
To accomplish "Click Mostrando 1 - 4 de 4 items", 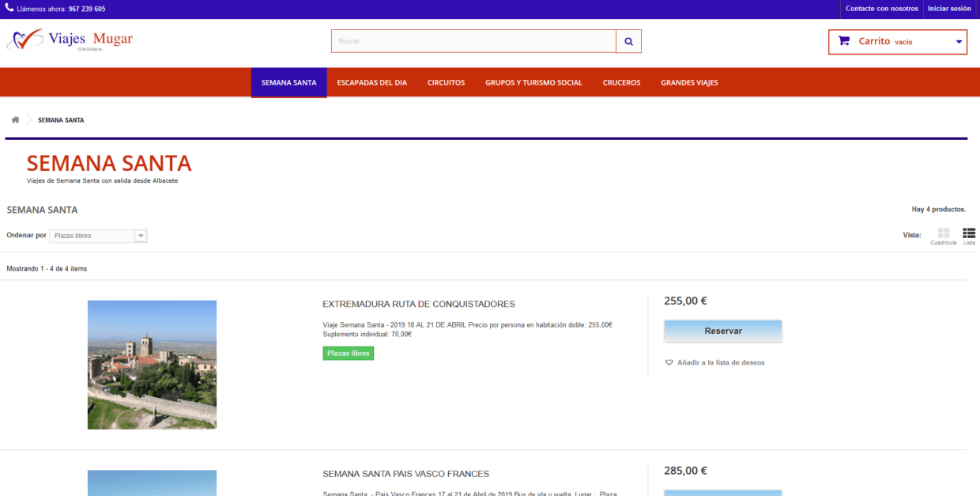I will [x=47, y=269].
